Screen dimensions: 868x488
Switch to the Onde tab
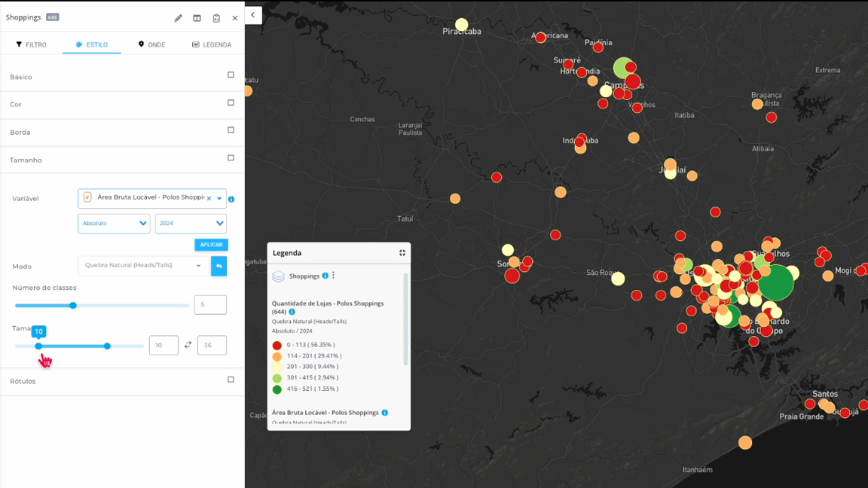point(151,44)
